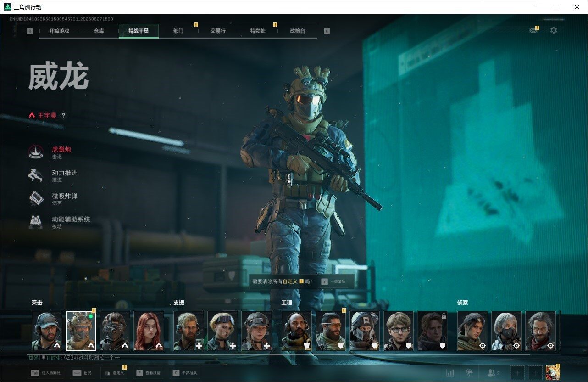Click the locked engineer operator portrait

432,331
